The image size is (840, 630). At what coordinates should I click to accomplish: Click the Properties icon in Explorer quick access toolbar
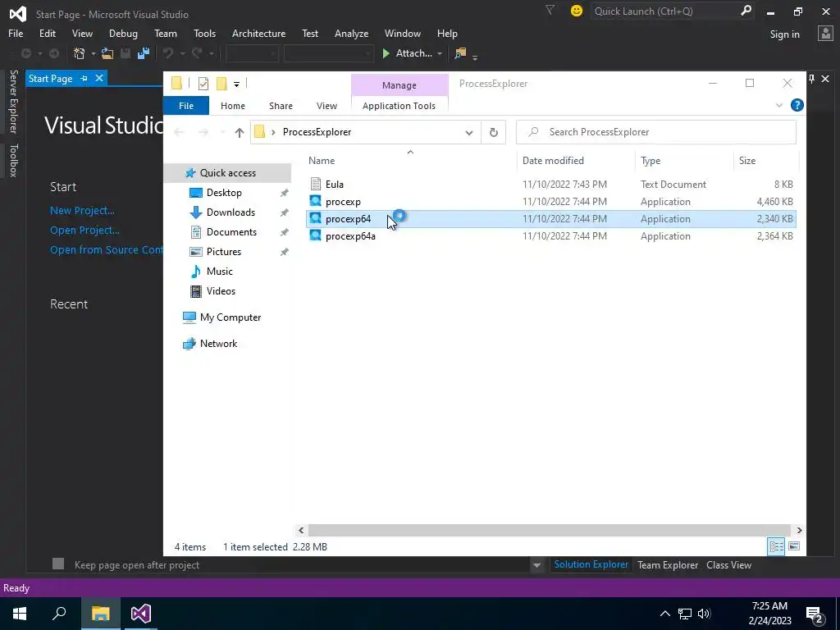[x=203, y=83]
